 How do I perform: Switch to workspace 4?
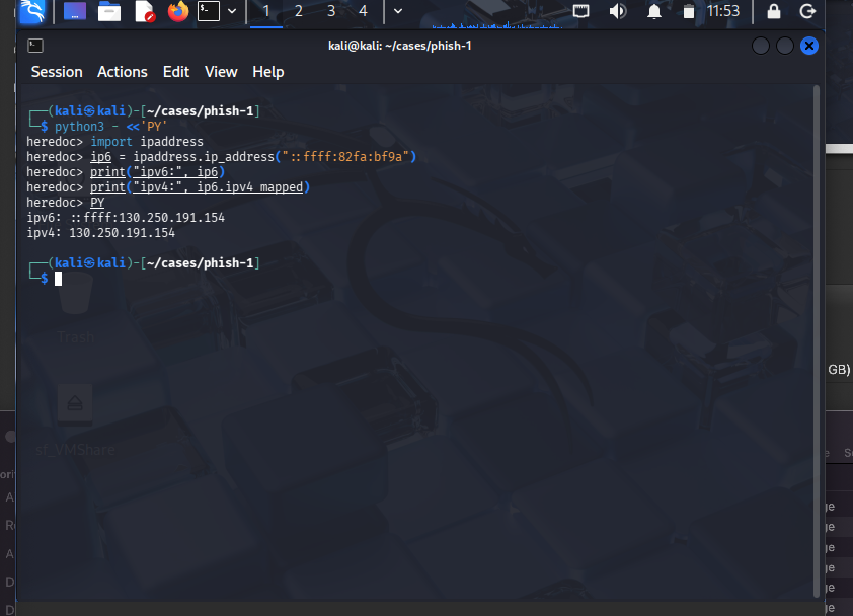(363, 11)
